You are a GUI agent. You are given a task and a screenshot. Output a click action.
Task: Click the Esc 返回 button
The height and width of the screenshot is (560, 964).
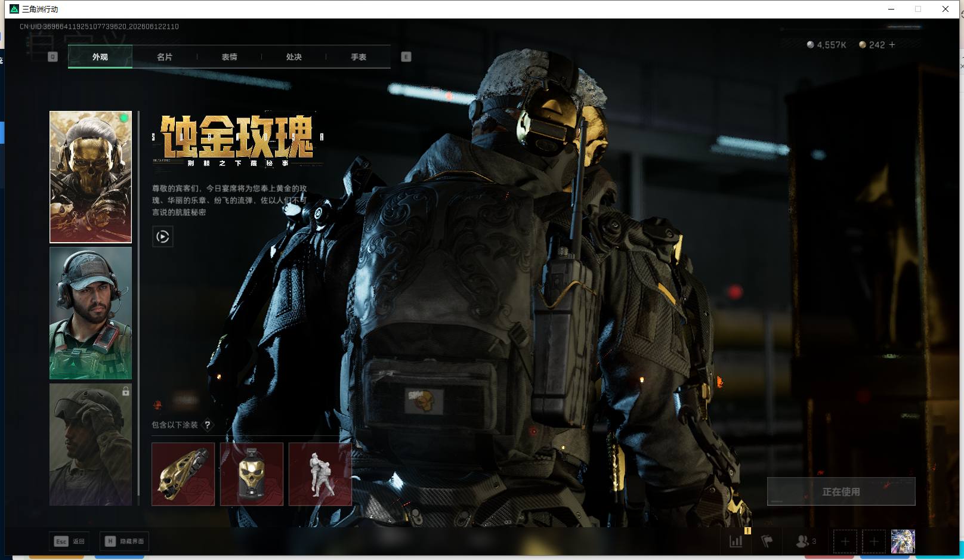[x=70, y=541]
